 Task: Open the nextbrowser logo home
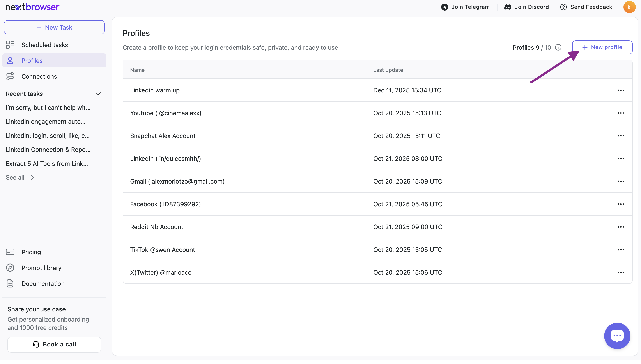(32, 7)
